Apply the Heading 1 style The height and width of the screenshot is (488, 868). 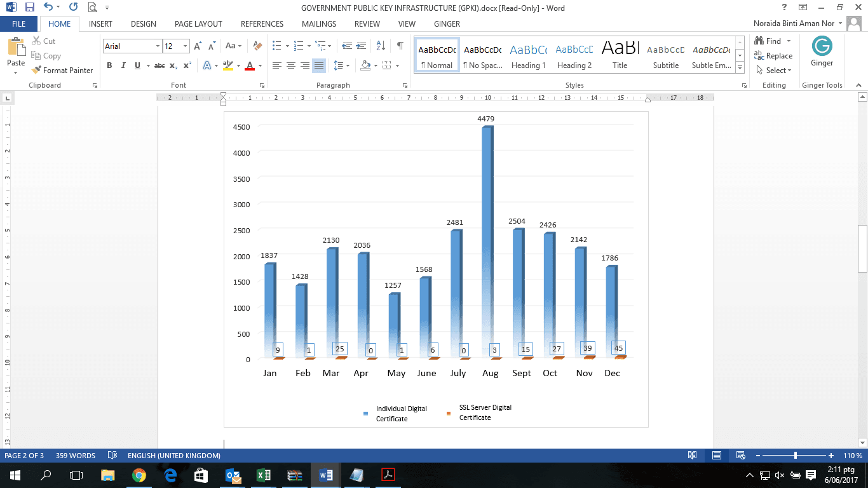point(528,55)
